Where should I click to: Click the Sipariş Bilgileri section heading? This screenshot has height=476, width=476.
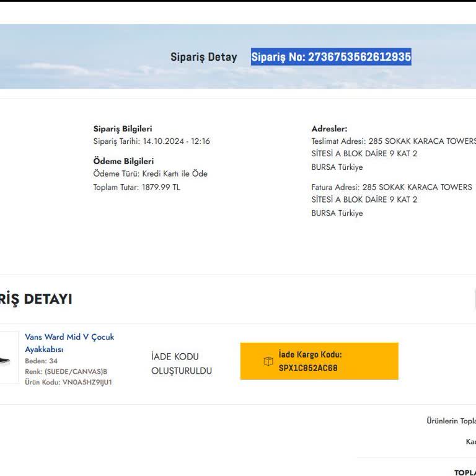pos(122,129)
